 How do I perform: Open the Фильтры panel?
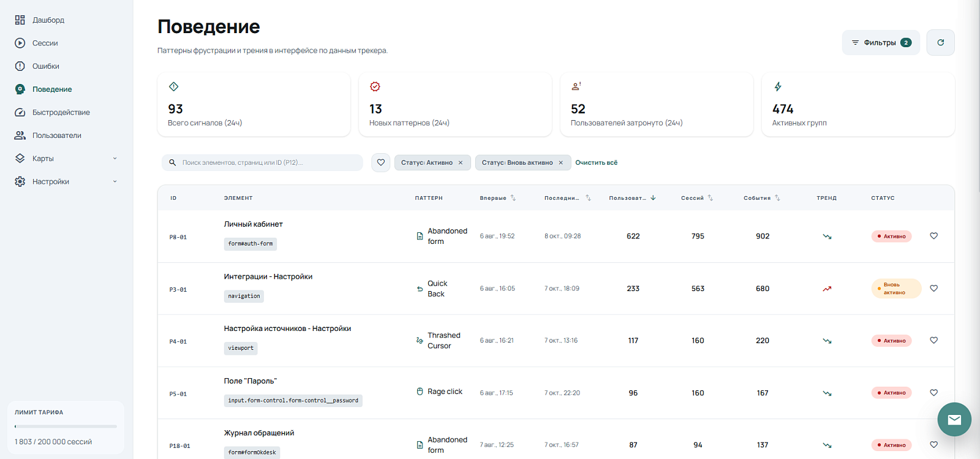[881, 43]
